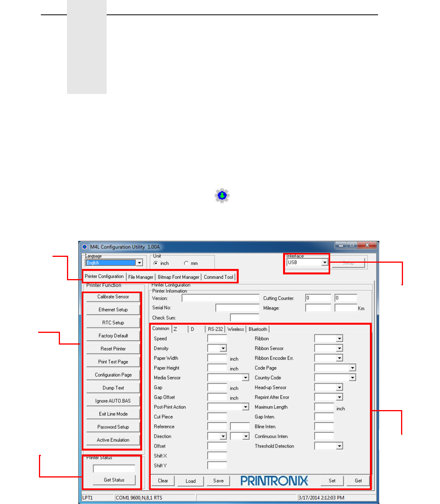This screenshot has height=504, width=440.
Task: Click the Speed input field
Action: [217, 339]
